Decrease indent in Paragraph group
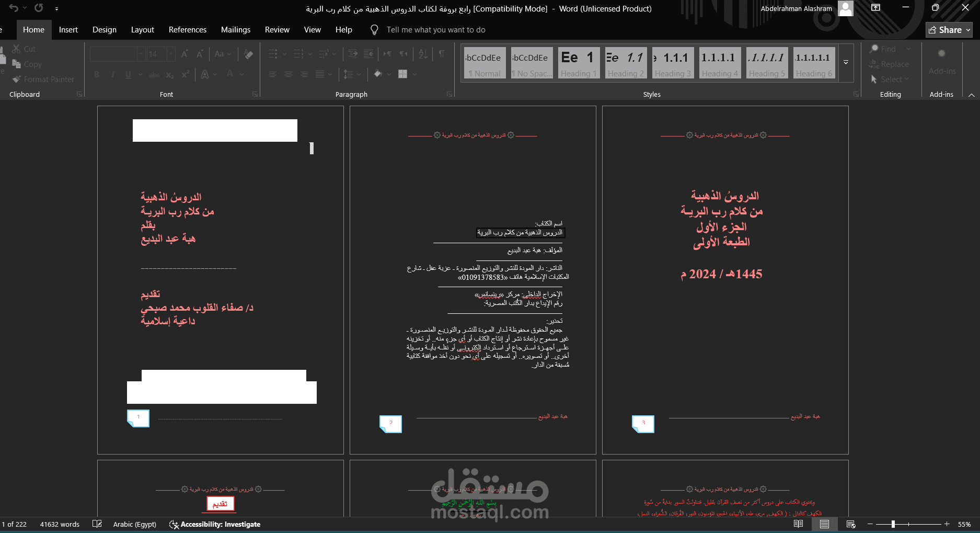Viewport: 980px width, 533px height. tap(353, 54)
